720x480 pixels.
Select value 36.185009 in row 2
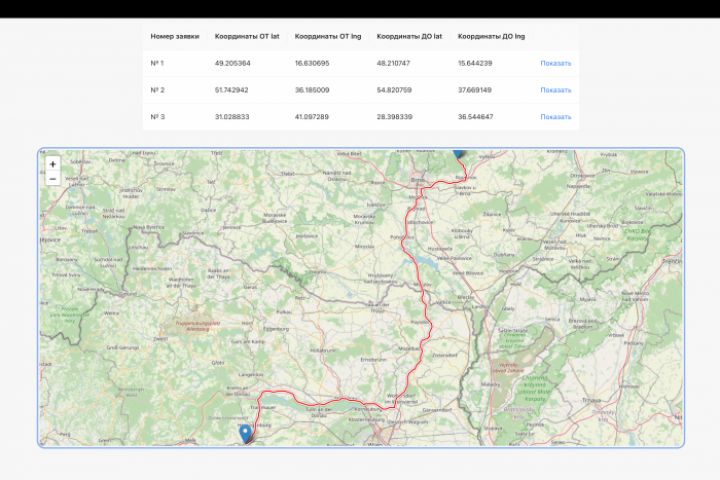click(312, 90)
